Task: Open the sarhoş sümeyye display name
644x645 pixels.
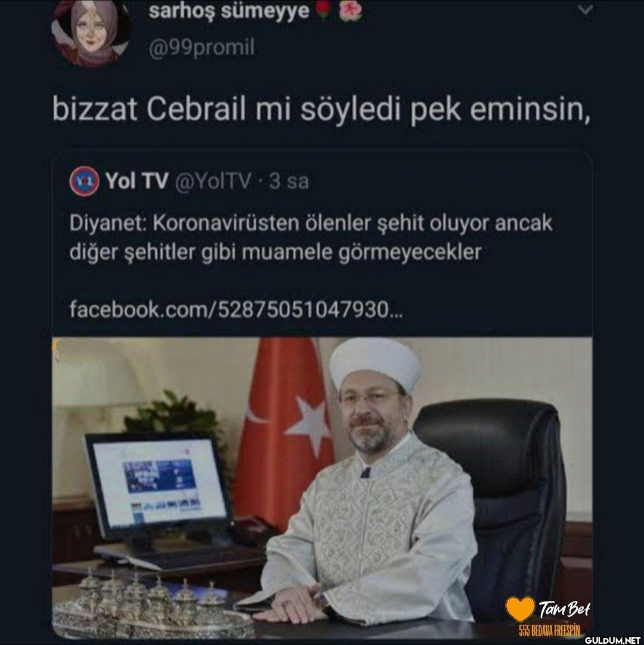Action: click(x=229, y=11)
